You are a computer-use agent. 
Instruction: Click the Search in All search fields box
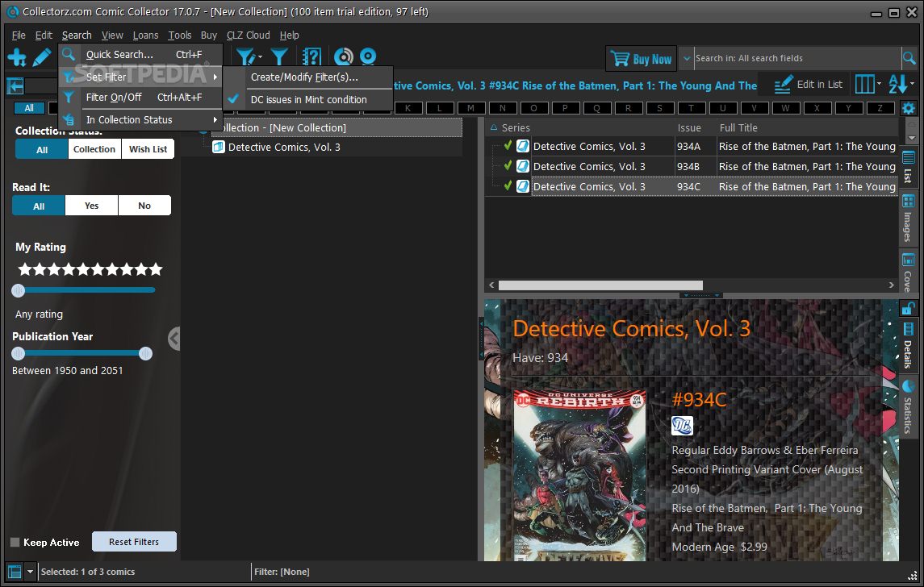(x=797, y=58)
